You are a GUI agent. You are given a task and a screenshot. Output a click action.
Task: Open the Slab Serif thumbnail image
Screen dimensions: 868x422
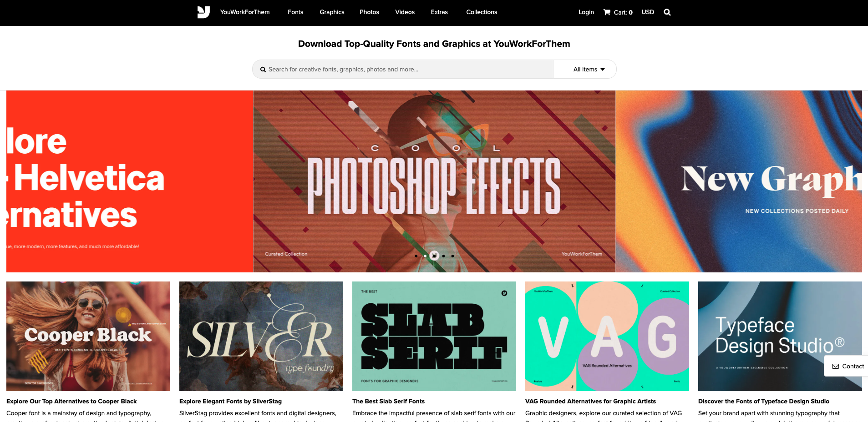pyautogui.click(x=434, y=336)
